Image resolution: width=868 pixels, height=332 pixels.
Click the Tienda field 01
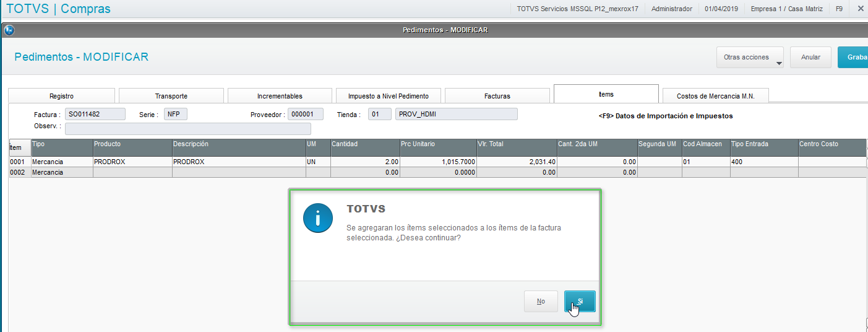[x=380, y=114]
